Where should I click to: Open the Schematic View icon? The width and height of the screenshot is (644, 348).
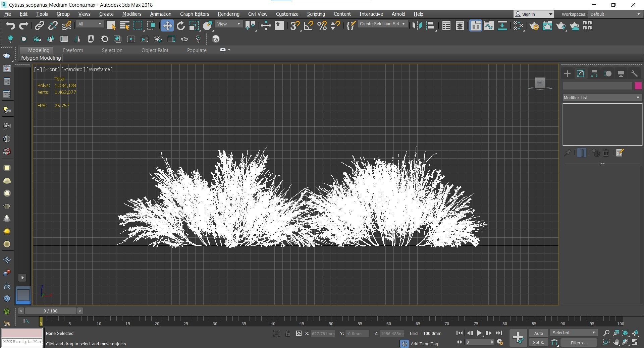tap(502, 26)
